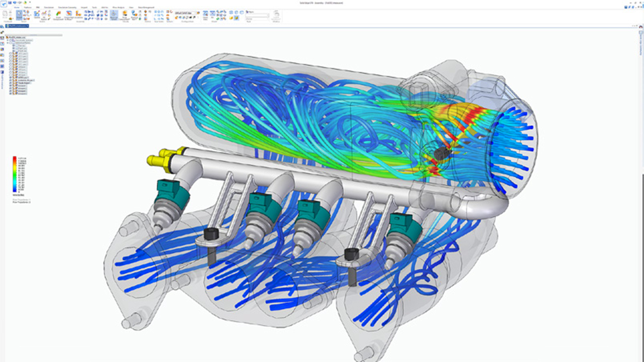The width and height of the screenshot is (644, 362).
Task: Expand the Coordinate Systems tree node
Action: pyautogui.click(x=8, y=41)
